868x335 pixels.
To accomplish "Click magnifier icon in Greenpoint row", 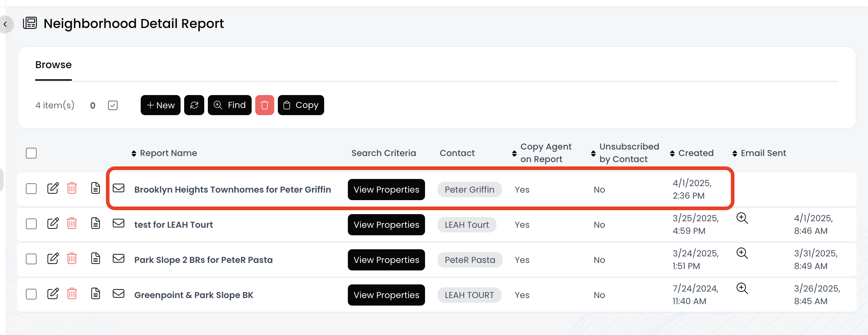I will pos(742,288).
